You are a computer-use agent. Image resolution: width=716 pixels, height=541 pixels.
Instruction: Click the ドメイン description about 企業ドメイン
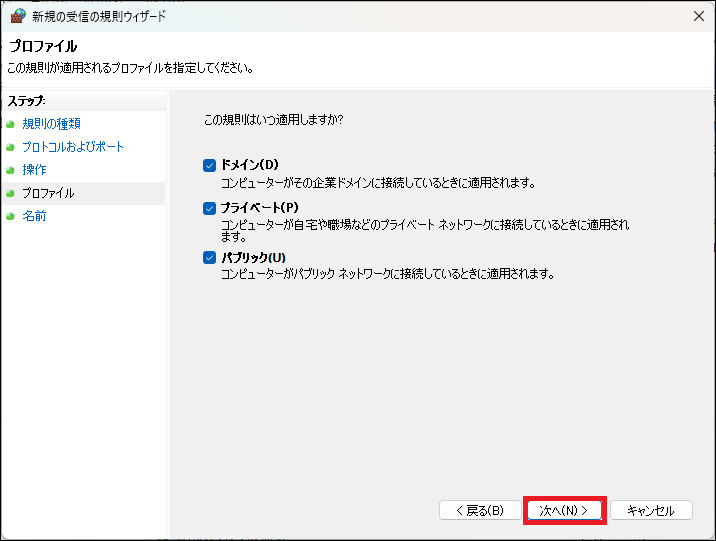(378, 183)
